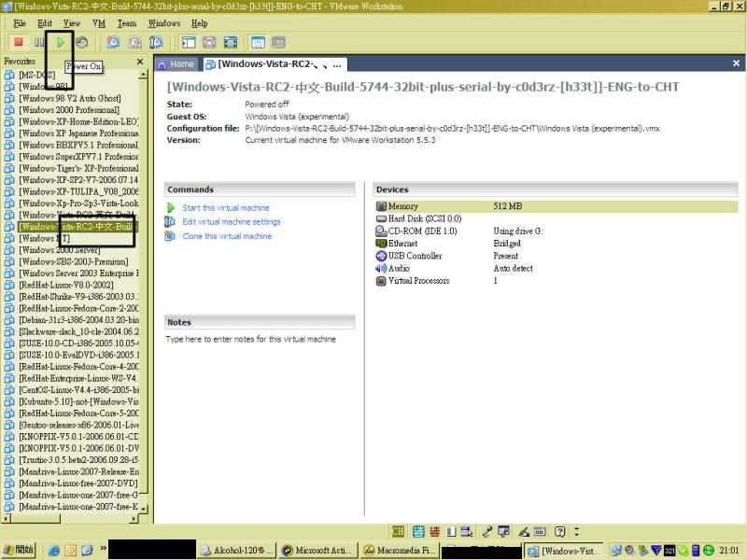Viewport: 747px width, 560px height.
Task: Open the View menu
Action: tap(72, 23)
